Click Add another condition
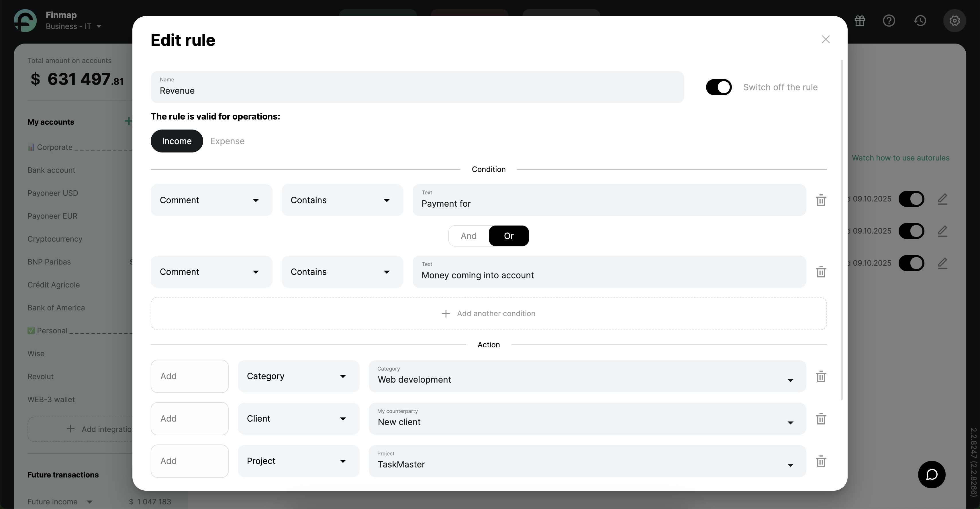980x509 pixels. tap(489, 314)
